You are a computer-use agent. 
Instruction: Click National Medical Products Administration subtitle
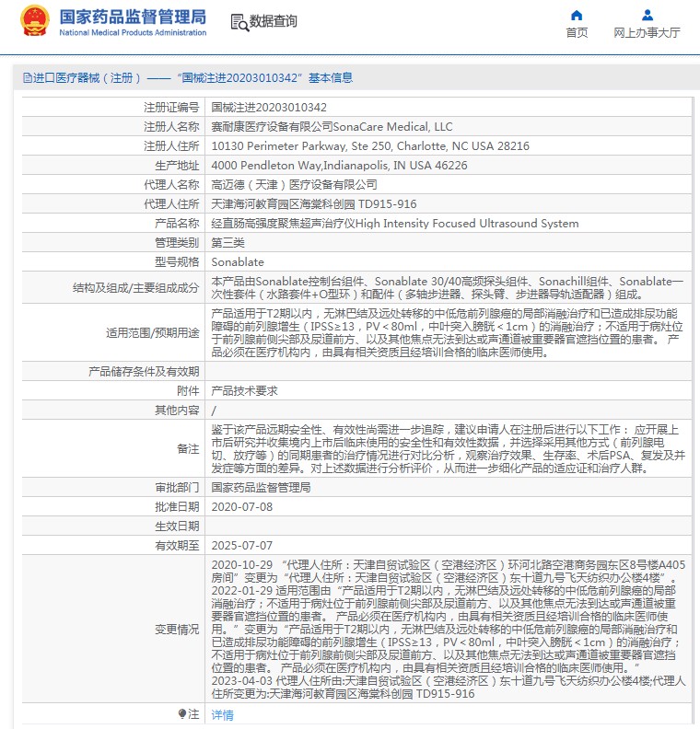(133, 32)
